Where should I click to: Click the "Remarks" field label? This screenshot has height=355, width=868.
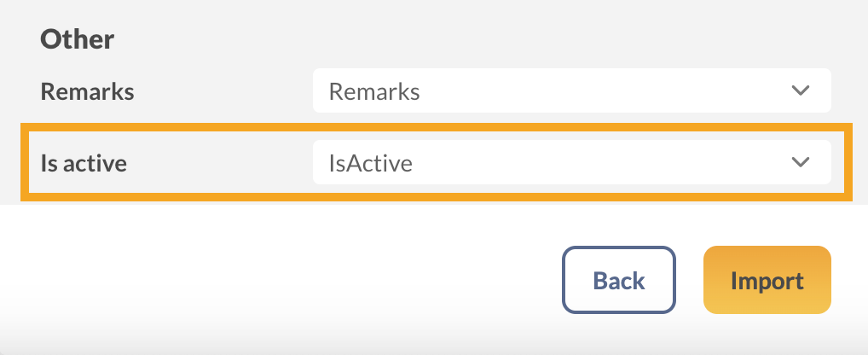point(88,91)
